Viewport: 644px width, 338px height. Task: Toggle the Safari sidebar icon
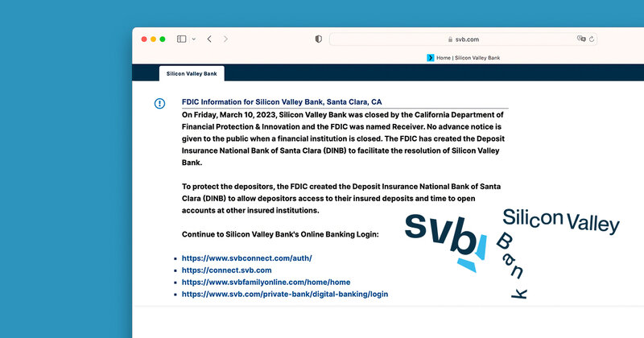182,39
